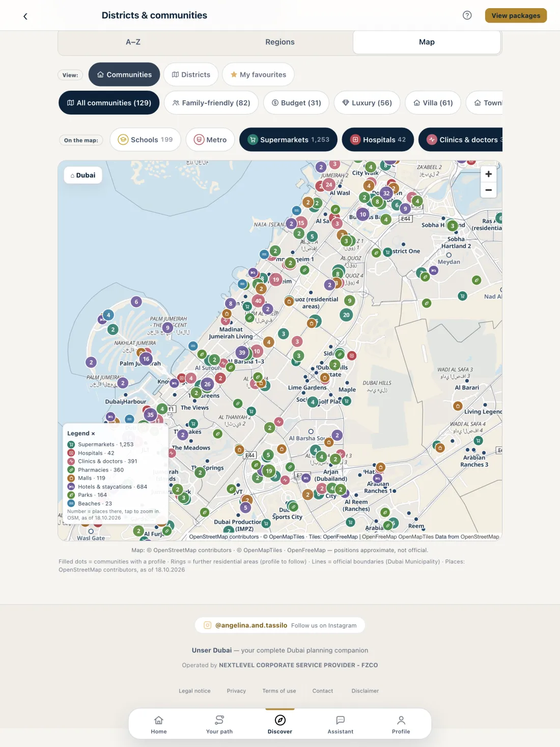
Task: Switch to the A–Z tab
Action: pyautogui.click(x=133, y=42)
